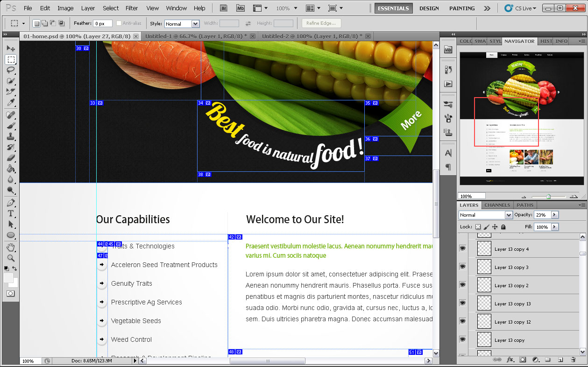Toggle visibility of Layer 13 copy 12
This screenshot has height=367, width=588.
(462, 321)
